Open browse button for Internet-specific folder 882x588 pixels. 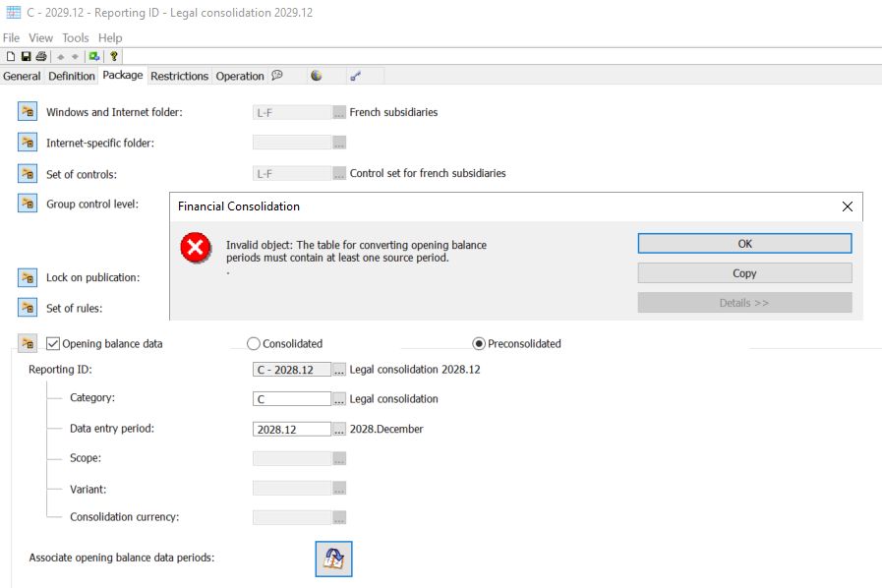tap(338, 143)
